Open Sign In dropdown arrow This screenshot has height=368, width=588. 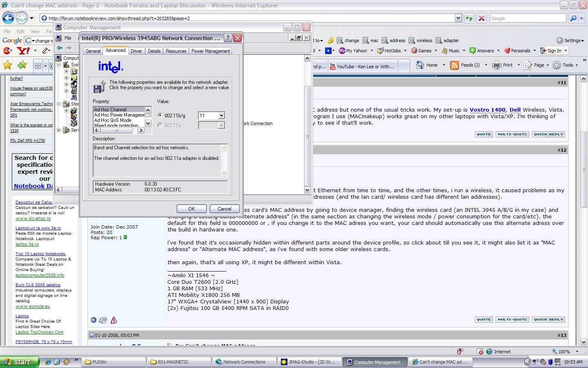(x=566, y=51)
